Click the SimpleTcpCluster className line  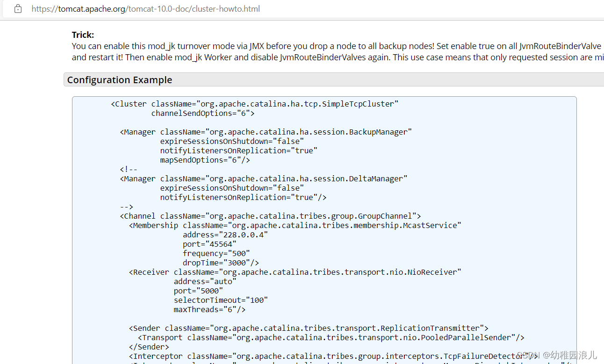click(255, 104)
